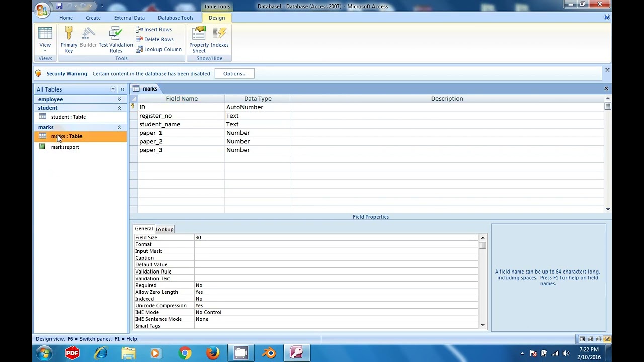Click row selector with primary key icon
Viewport: 644px width, 362px height.
pos(133,107)
